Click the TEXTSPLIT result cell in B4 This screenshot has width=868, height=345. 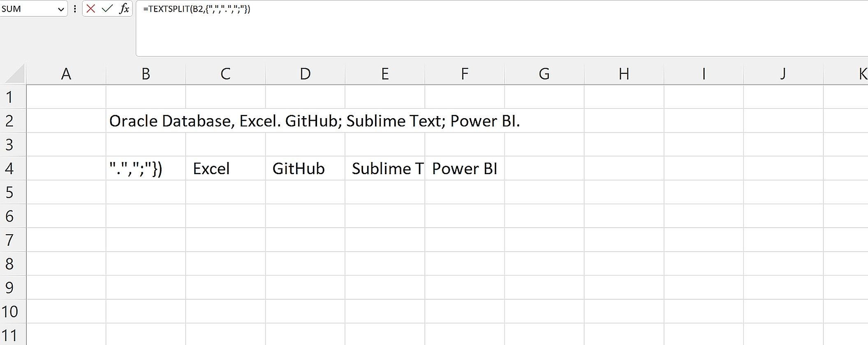tap(146, 168)
